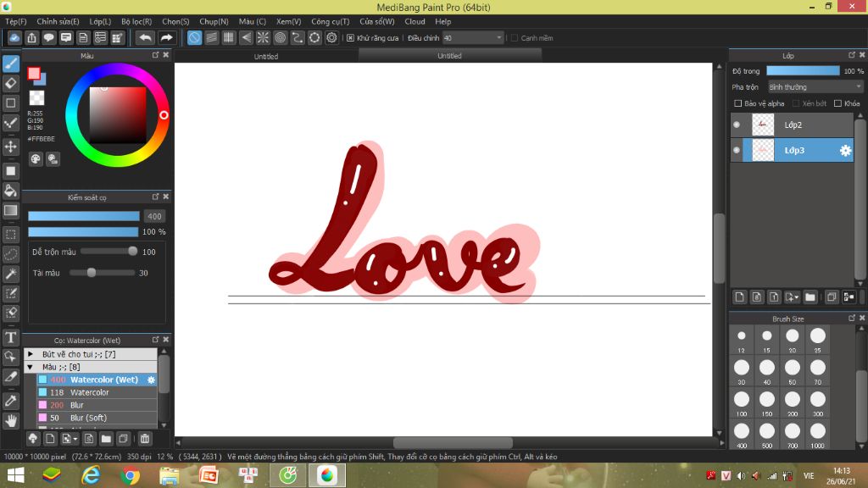
Task: Select the rectangular Selection tool
Action: pyautogui.click(x=10, y=234)
